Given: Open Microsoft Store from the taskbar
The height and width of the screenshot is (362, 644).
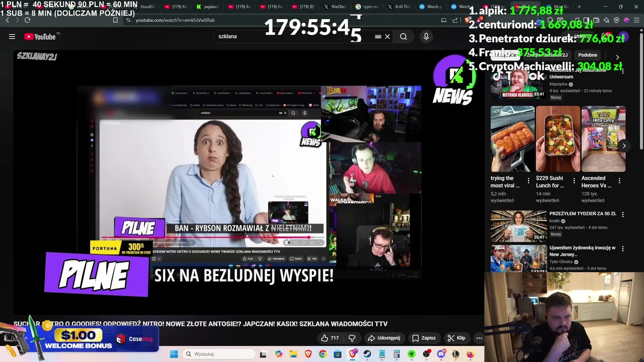Looking at the screenshot, I should (338, 354).
